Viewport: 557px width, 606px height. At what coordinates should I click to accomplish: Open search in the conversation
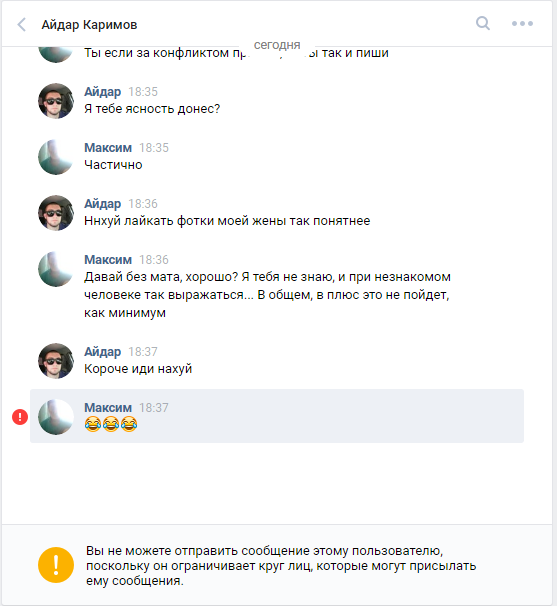[x=483, y=23]
